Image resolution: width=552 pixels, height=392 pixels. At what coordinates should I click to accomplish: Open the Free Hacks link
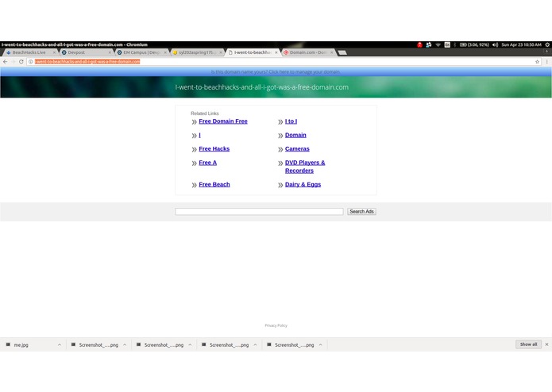(214, 148)
